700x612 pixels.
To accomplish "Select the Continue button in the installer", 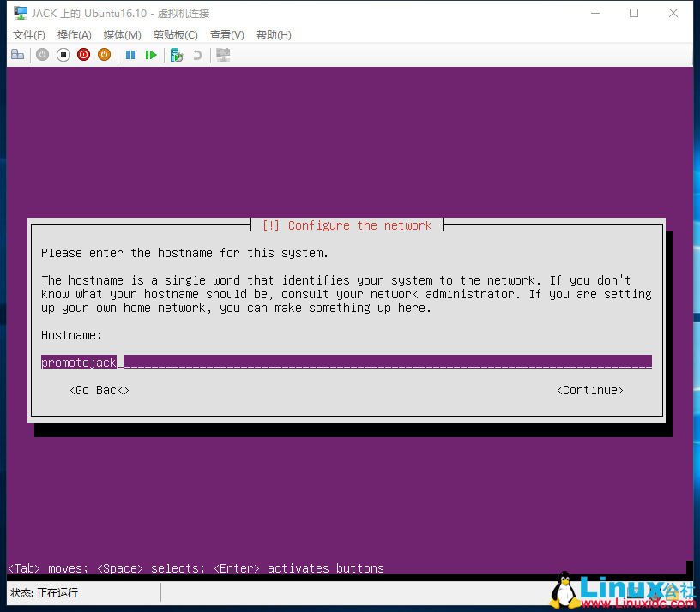I will click(x=590, y=390).
